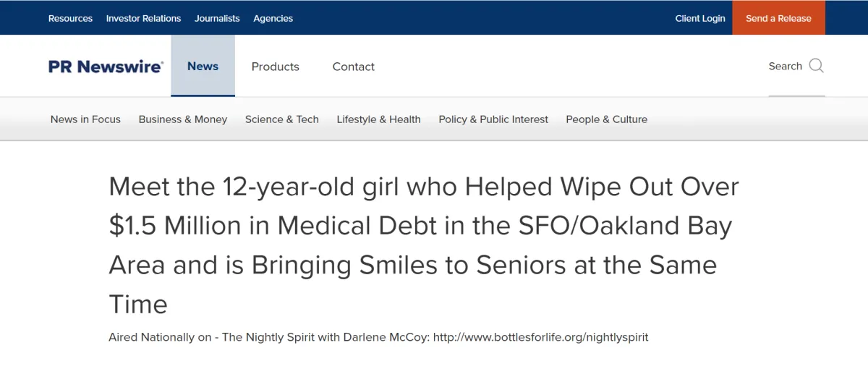This screenshot has width=868, height=369.
Task: Click the Search field label
Action: [x=785, y=66]
